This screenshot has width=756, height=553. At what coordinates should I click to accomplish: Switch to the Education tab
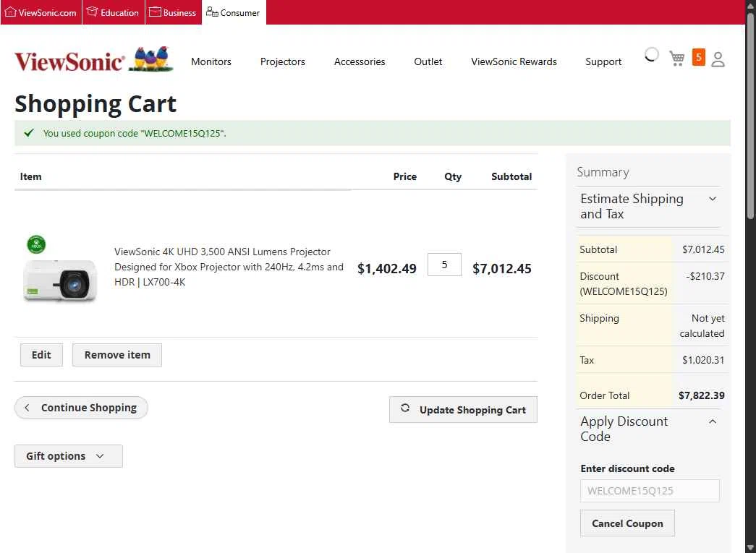click(114, 12)
